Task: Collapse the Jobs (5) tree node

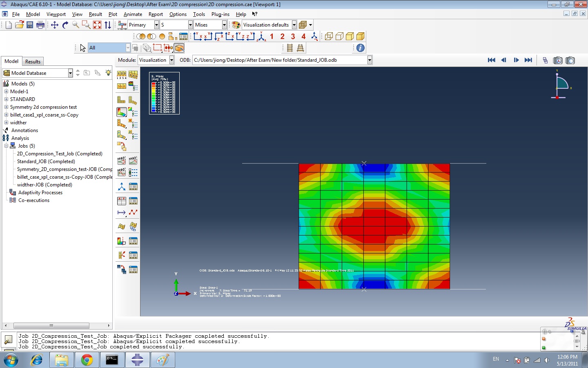Action: [x=7, y=146]
